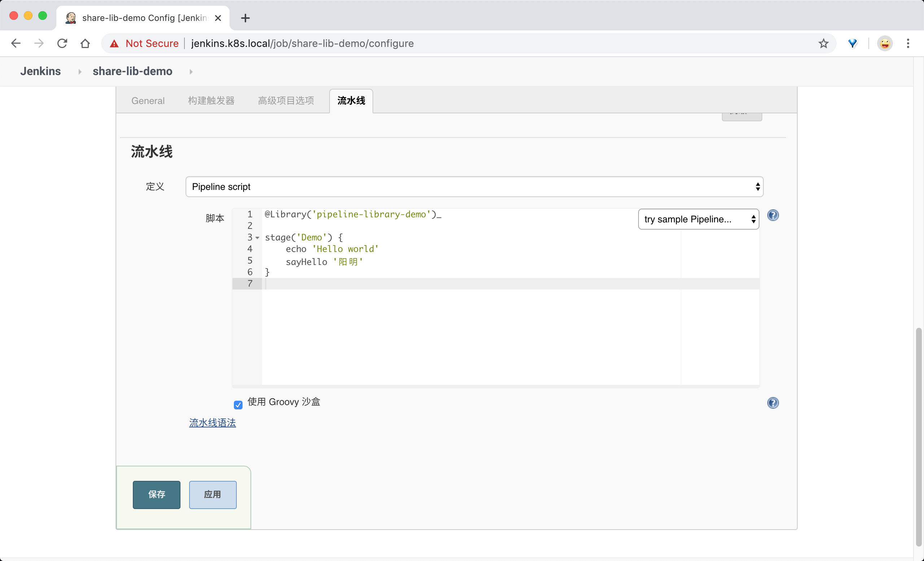Click the profile avatar emoji icon
924x561 pixels.
pyautogui.click(x=885, y=43)
